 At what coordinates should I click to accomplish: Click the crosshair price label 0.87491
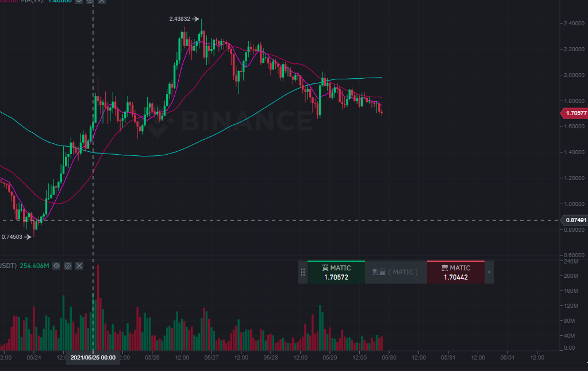tap(574, 220)
